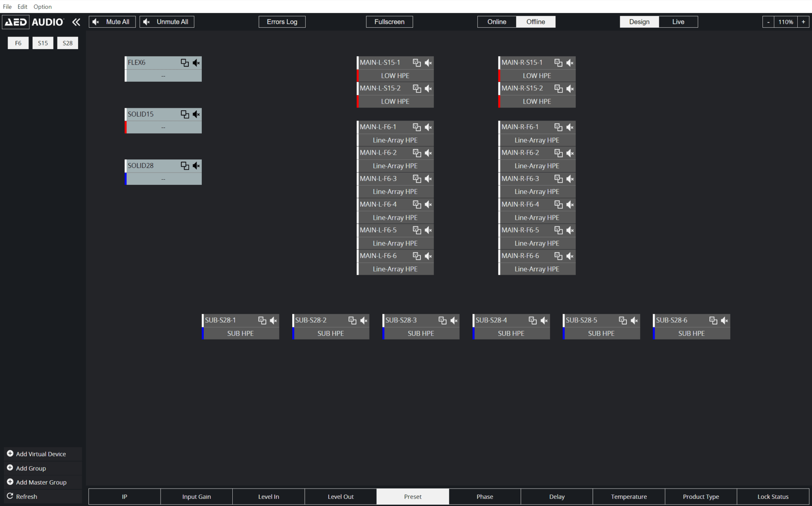Click + to increase the zoom level
This screenshot has width=812, height=506.
tap(804, 22)
